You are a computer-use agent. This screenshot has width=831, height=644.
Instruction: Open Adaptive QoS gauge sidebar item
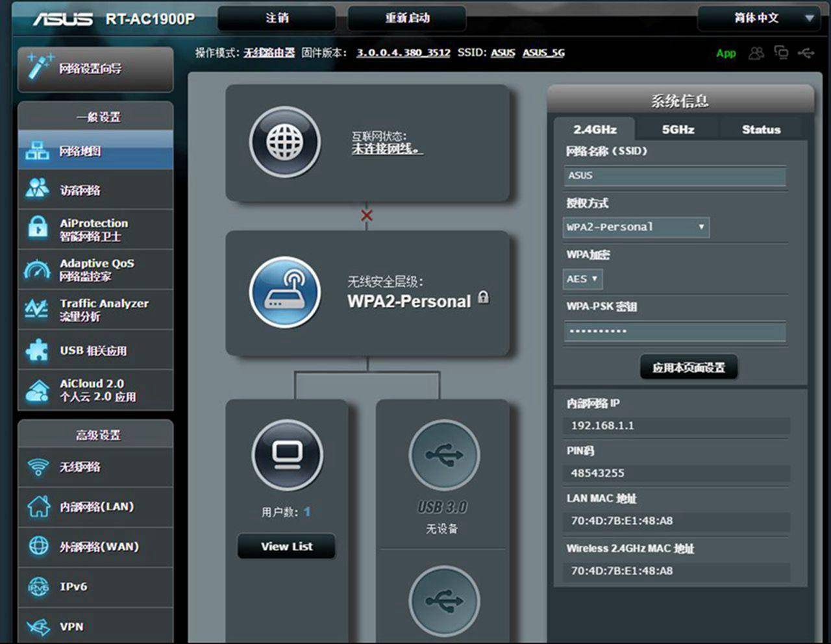95,269
